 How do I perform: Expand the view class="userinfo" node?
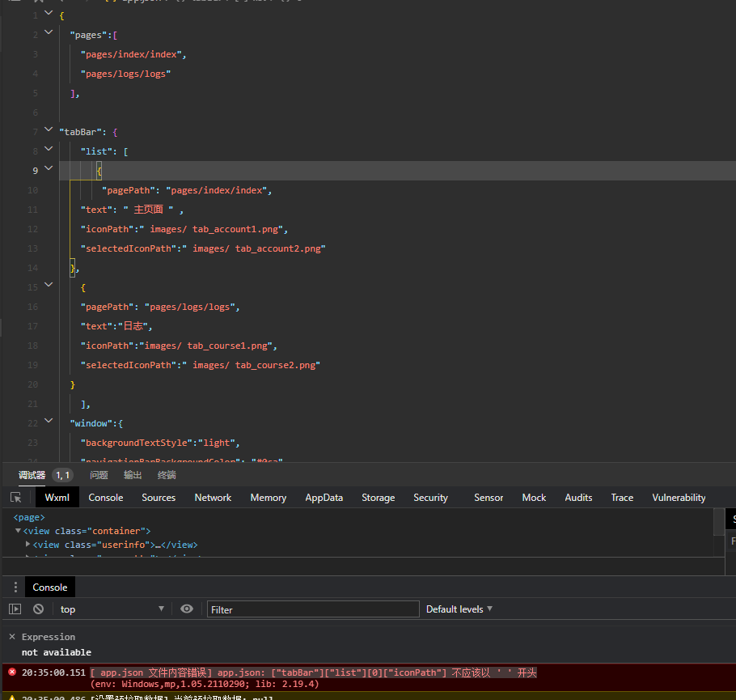pos(27,545)
